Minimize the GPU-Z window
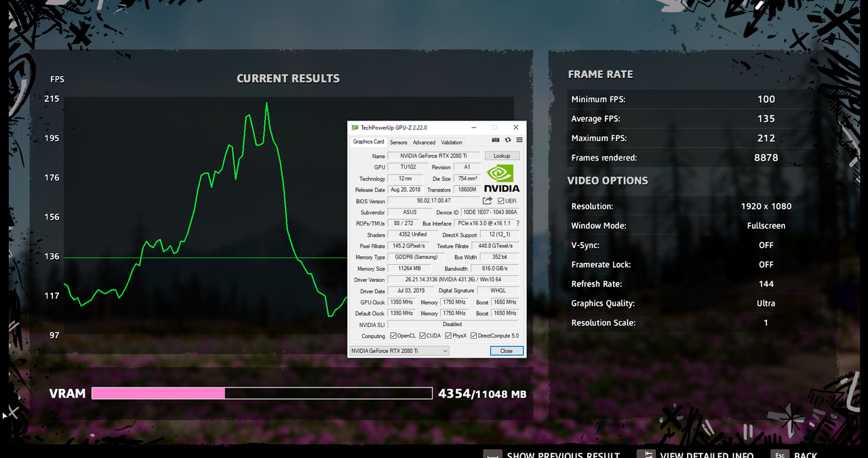 point(473,127)
